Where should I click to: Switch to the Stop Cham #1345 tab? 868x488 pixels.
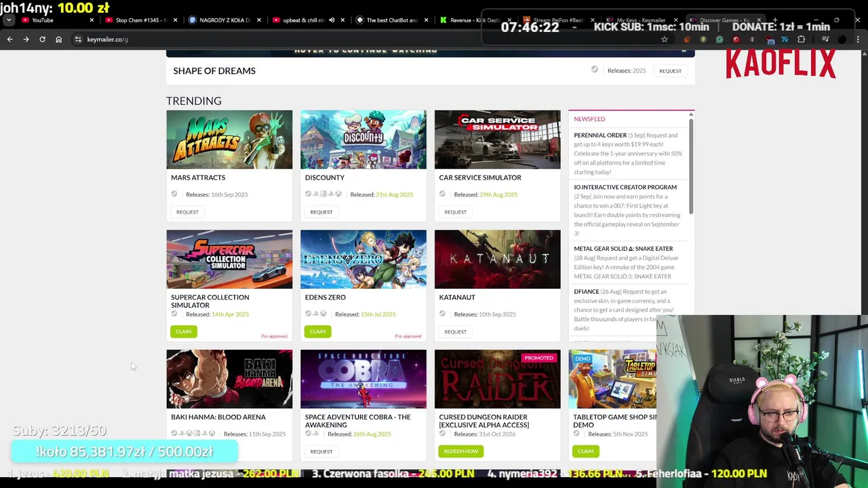[141, 20]
